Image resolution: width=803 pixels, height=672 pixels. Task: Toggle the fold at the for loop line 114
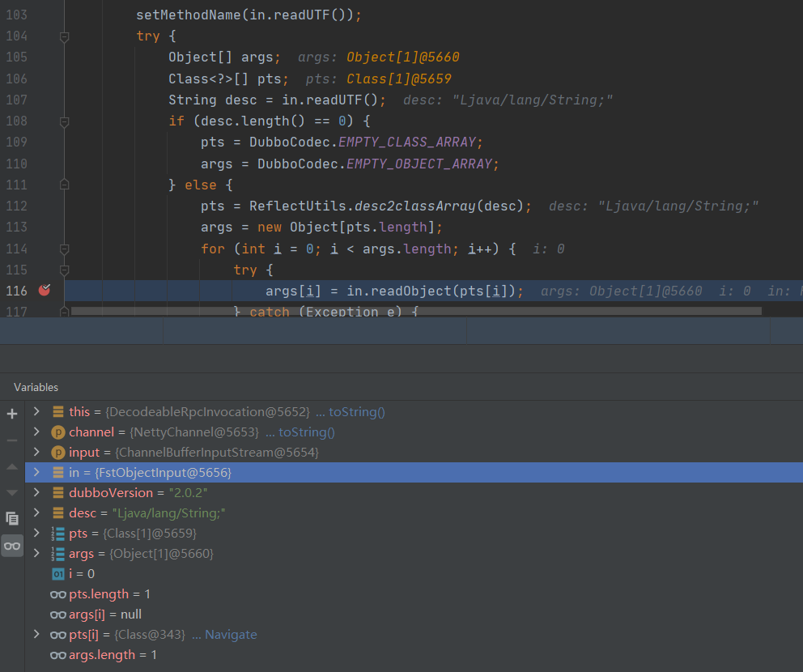point(64,249)
